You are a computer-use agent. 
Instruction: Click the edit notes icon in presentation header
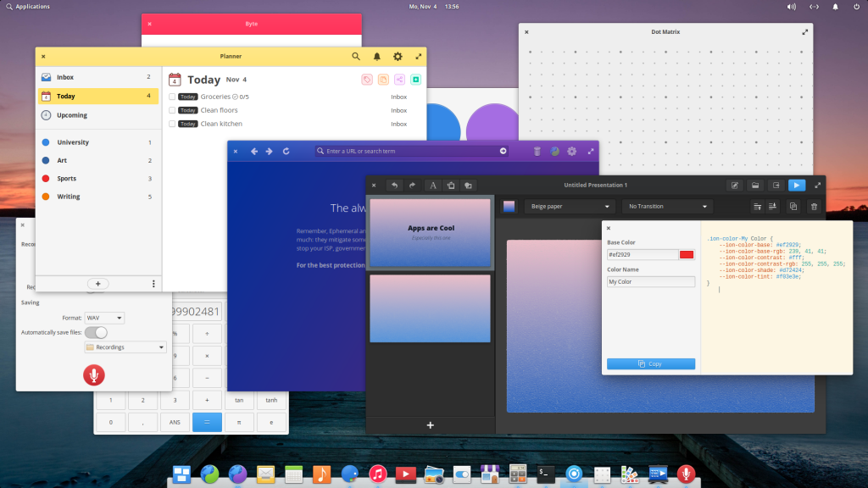point(735,186)
